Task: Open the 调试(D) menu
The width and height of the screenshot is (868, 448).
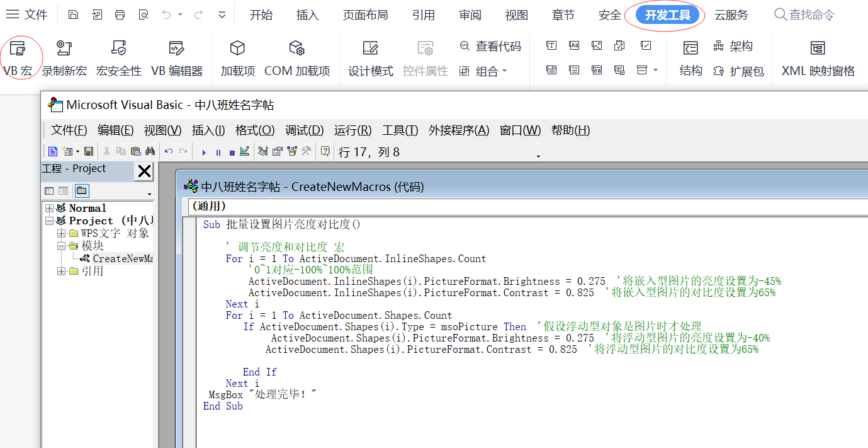Action: click(305, 130)
